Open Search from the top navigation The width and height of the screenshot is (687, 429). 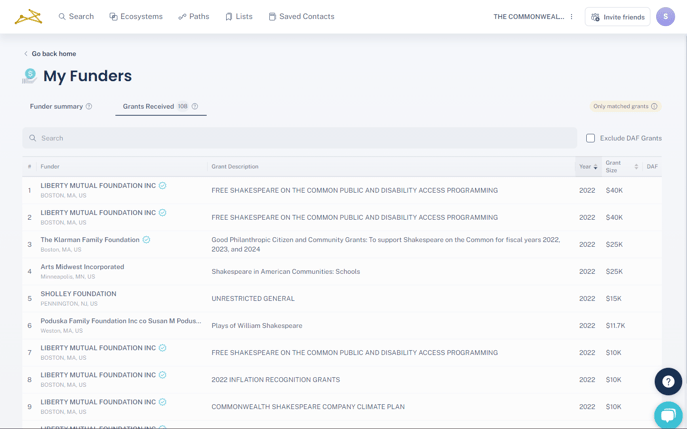76,17
